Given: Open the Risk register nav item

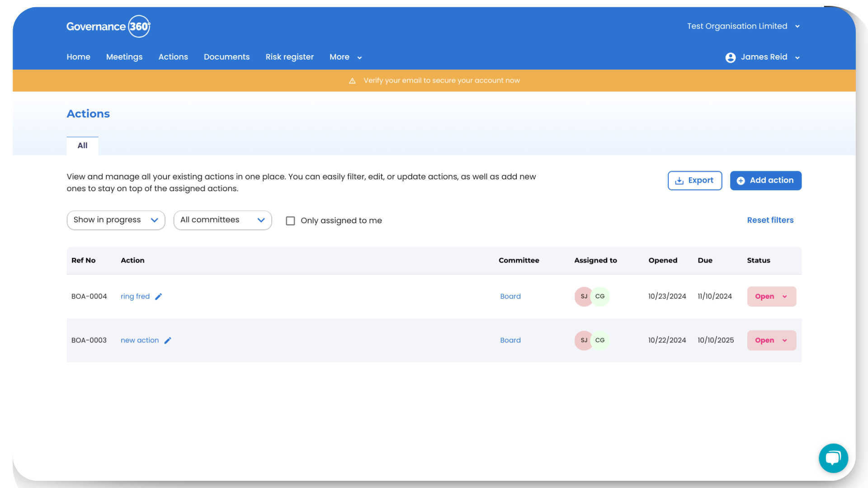Looking at the screenshot, I should coord(289,57).
